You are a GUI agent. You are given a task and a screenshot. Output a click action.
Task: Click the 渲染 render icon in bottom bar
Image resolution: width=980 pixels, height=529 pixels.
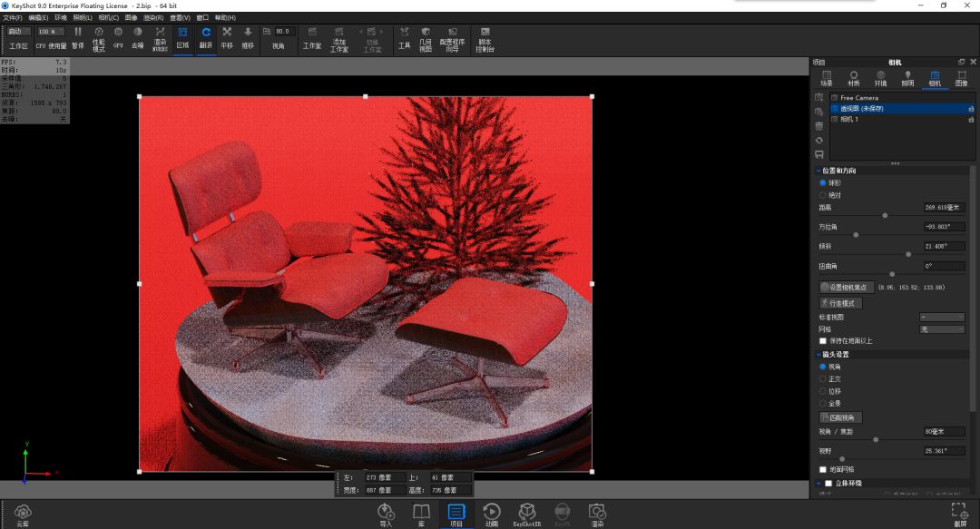point(597,515)
